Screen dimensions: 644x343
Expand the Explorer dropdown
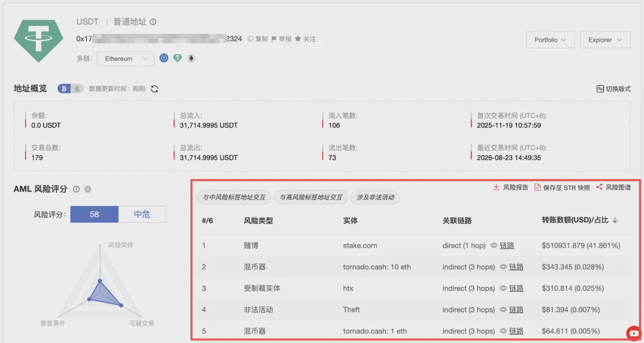point(605,40)
